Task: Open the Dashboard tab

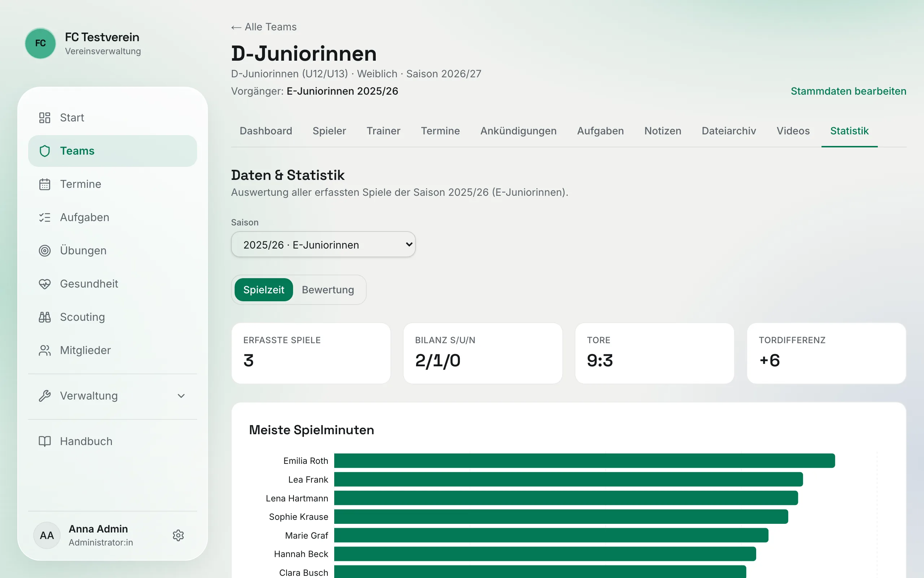Action: [x=266, y=131]
